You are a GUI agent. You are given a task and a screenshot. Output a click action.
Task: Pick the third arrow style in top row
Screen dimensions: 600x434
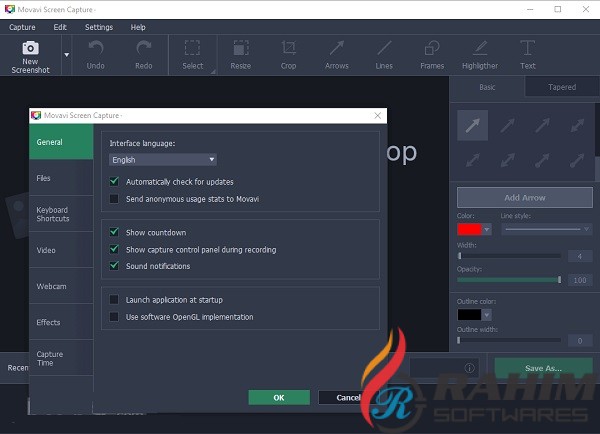[542, 125]
